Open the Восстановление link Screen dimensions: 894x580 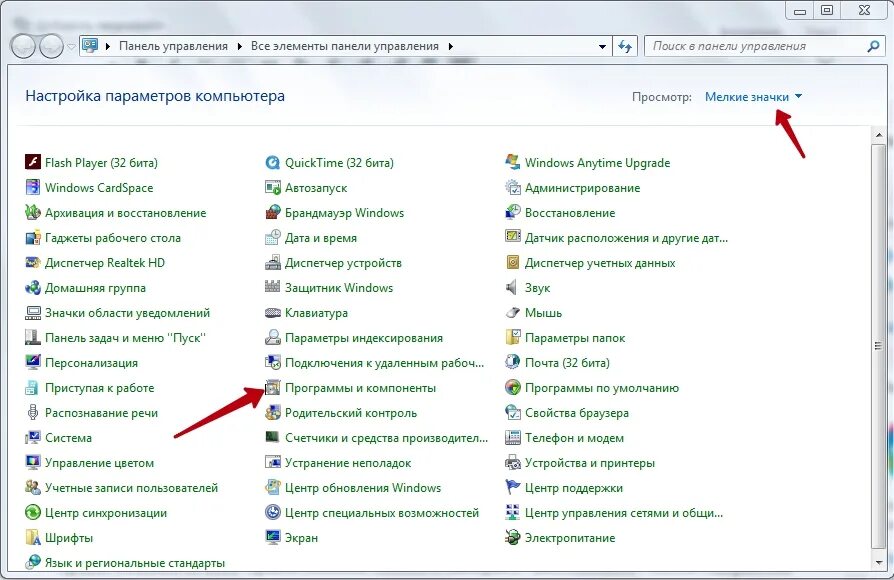point(570,213)
